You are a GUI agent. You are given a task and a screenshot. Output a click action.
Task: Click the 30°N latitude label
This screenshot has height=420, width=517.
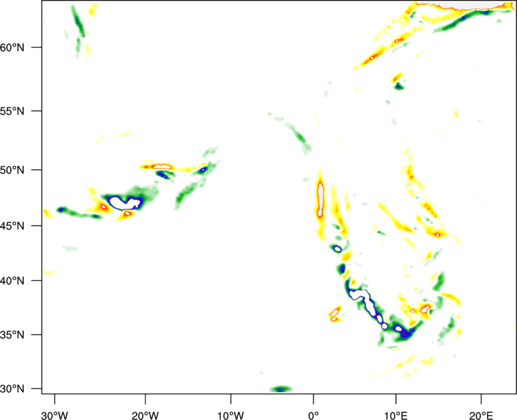pyautogui.click(x=12, y=389)
